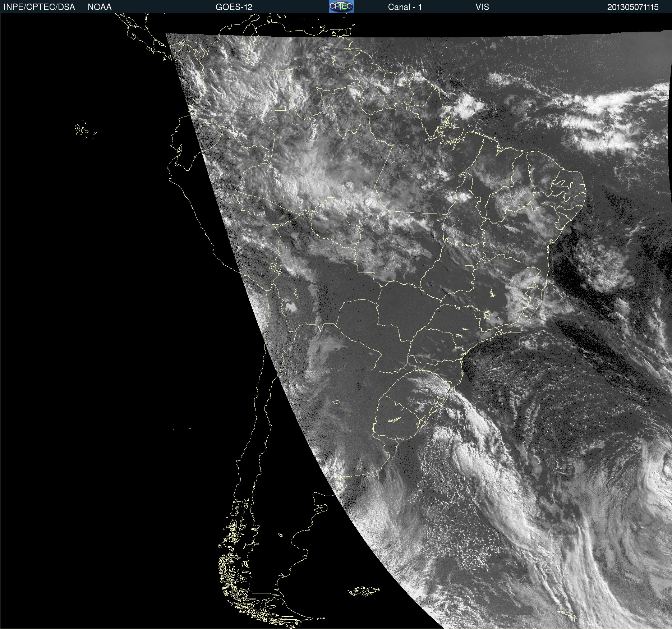The image size is (672, 629).
Task: Click the 201305071115 timestamp
Action: [633, 7]
